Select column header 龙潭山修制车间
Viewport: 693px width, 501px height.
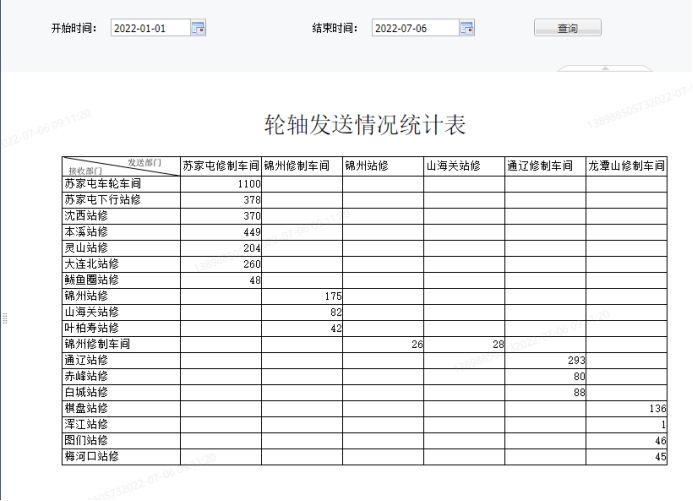click(626, 166)
